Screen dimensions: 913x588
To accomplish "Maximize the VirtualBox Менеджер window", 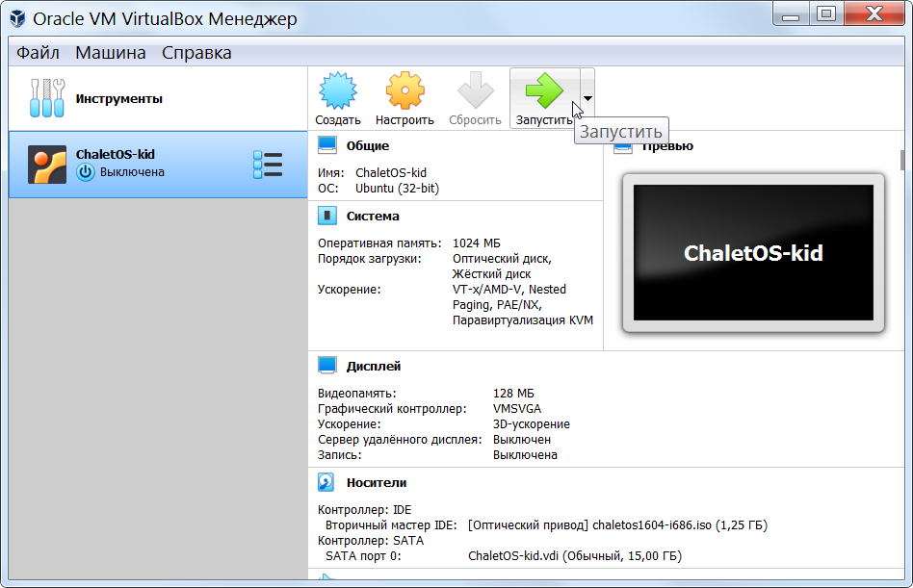I will [x=825, y=14].
